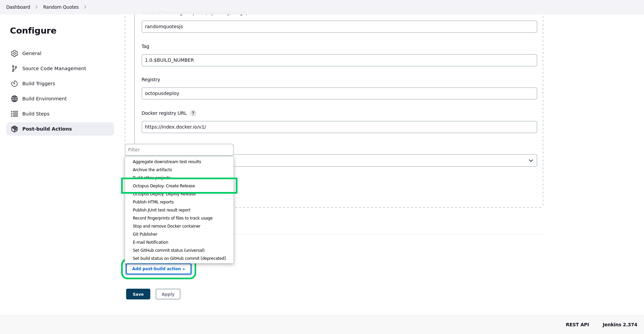The image size is (644, 334).
Task: Click the Configure heading
Action: [x=33, y=31]
